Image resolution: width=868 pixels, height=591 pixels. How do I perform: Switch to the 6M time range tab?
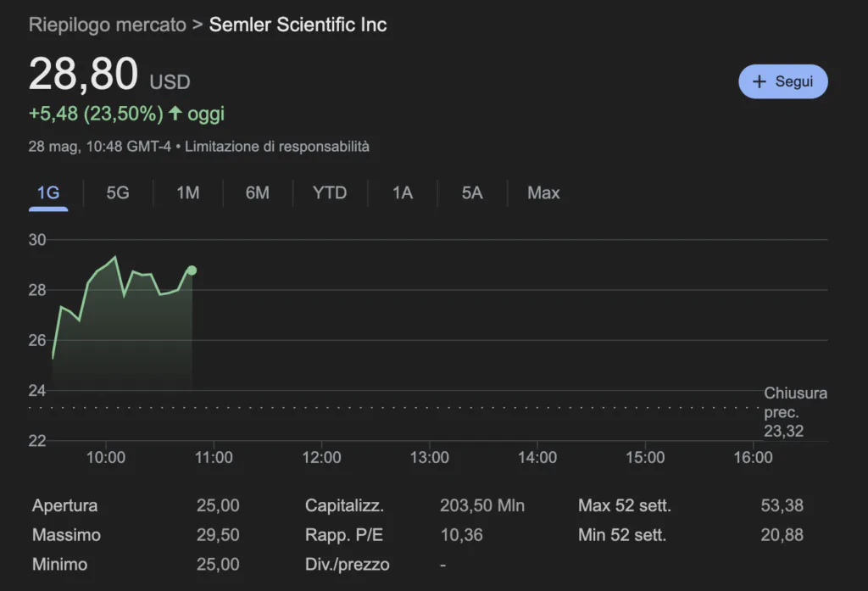tap(258, 192)
